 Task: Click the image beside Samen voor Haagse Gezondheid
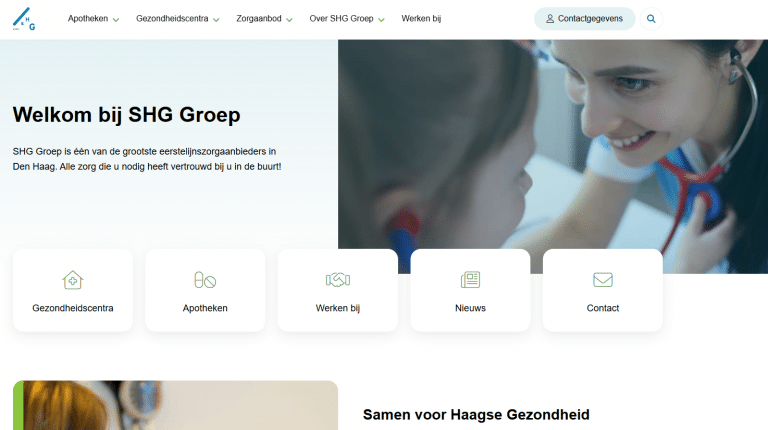tap(175, 405)
